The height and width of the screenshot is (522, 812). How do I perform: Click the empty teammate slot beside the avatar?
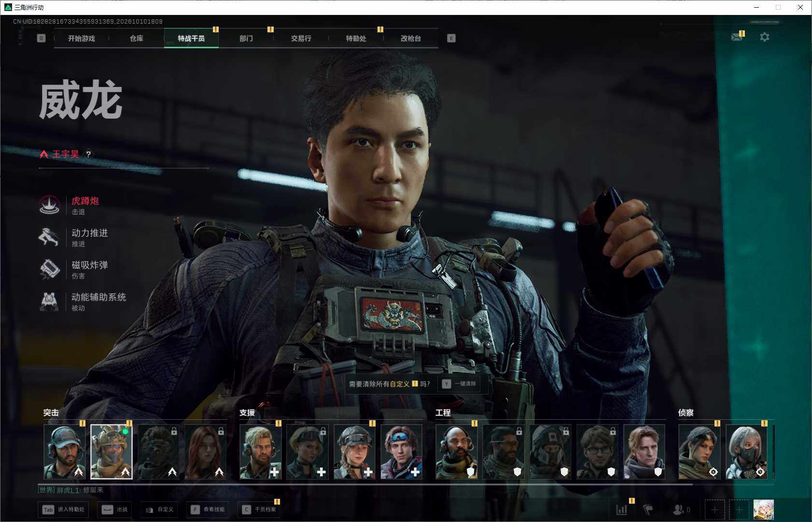(x=739, y=509)
